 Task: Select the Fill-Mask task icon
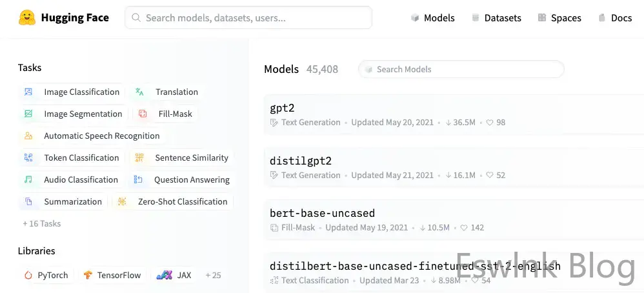tap(143, 114)
